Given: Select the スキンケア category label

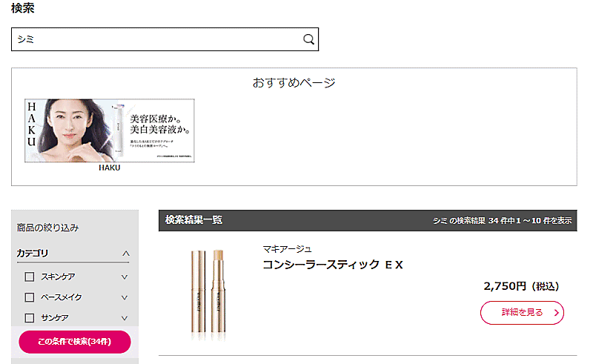Looking at the screenshot, I should 58,277.
